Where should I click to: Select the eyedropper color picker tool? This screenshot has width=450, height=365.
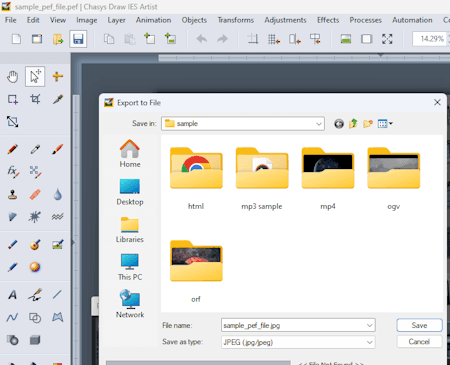[x=35, y=149]
